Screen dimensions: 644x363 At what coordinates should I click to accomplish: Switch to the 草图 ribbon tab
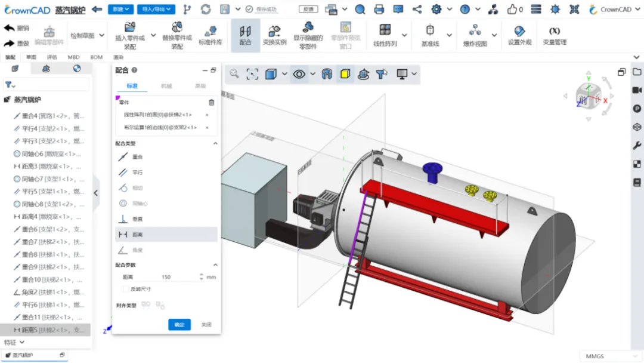(31, 57)
